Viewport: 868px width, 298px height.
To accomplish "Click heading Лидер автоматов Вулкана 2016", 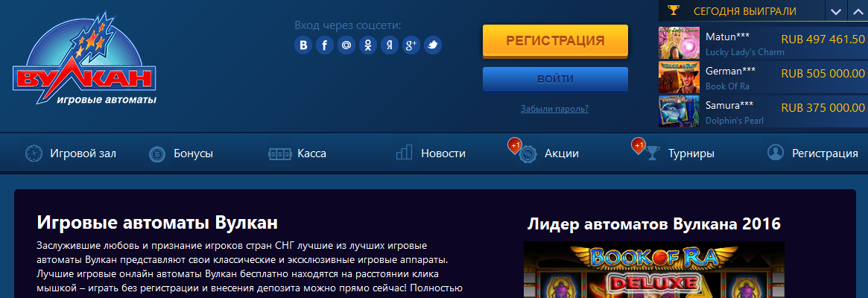I will coord(653,223).
